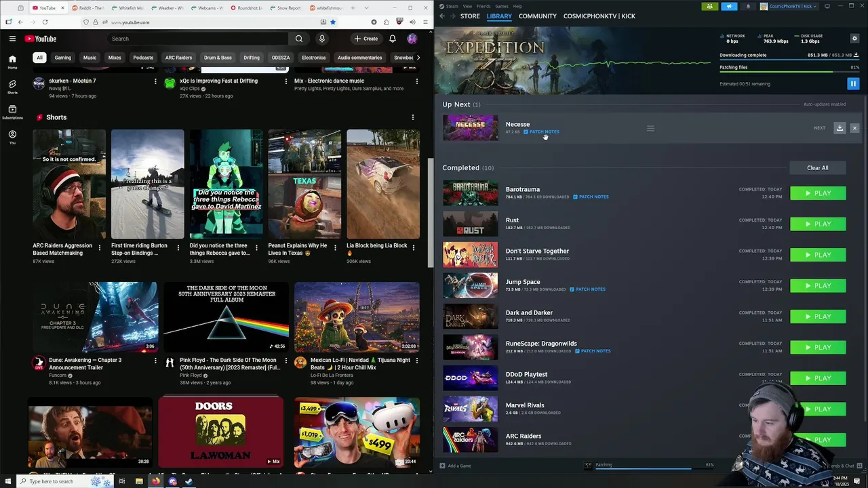Show more YouTube category chips arrow
Viewport: 868px width, 488px height.
point(418,58)
